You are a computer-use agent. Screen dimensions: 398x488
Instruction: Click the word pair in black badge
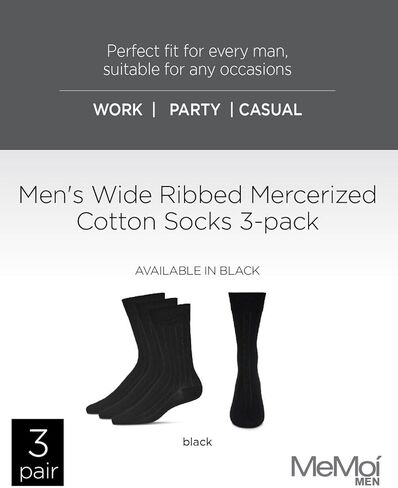click(x=39, y=472)
